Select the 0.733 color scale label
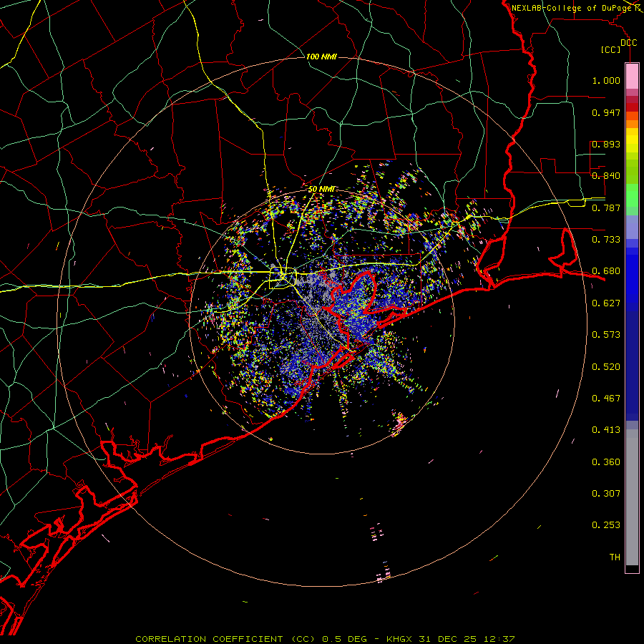This screenshot has height=644, width=644. pyautogui.click(x=606, y=240)
